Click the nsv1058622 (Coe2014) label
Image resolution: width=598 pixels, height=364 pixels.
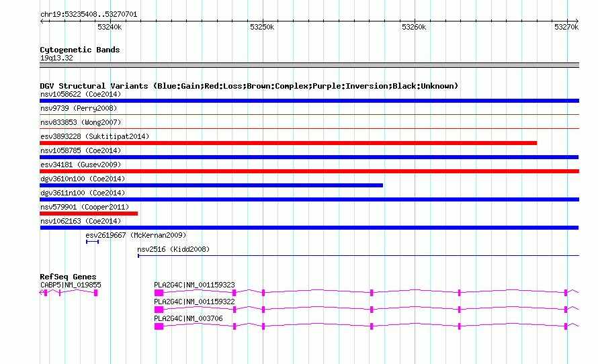pyautogui.click(x=81, y=94)
